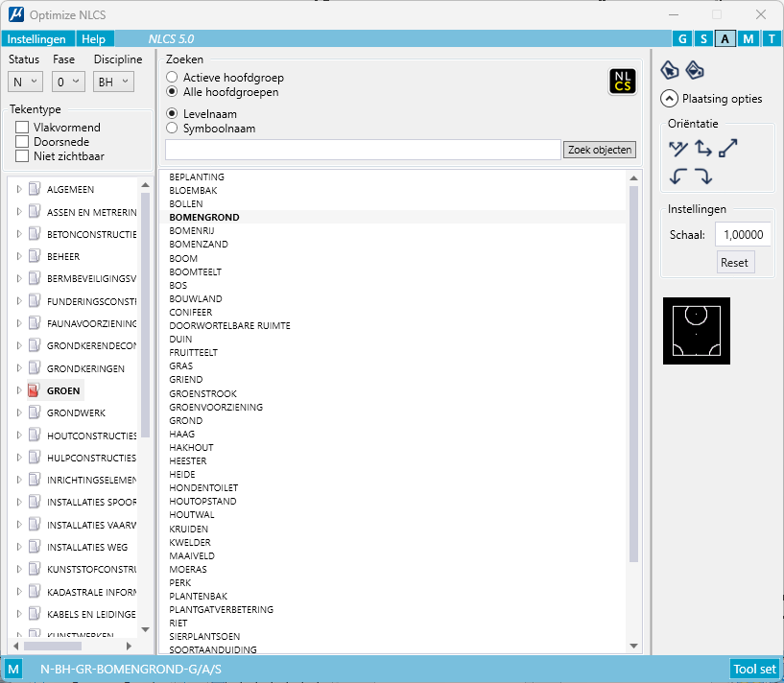Screen dimensions: 784x683
Task: Click the red GROEN folder icon
Action: [x=34, y=390]
